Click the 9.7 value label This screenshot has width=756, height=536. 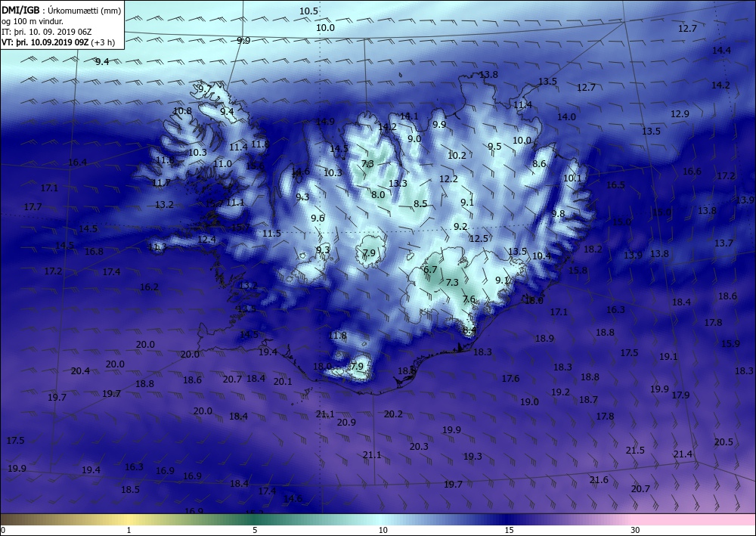pyautogui.click(x=205, y=88)
